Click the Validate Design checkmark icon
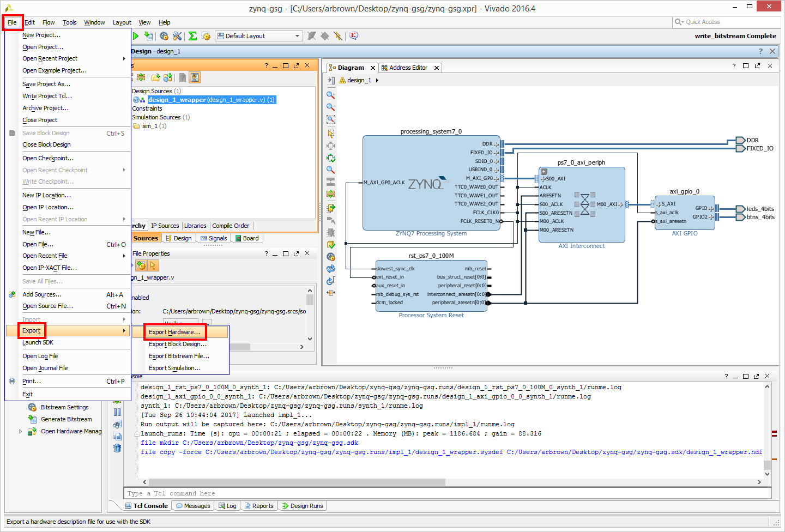The height and width of the screenshot is (532, 785). 330,245
